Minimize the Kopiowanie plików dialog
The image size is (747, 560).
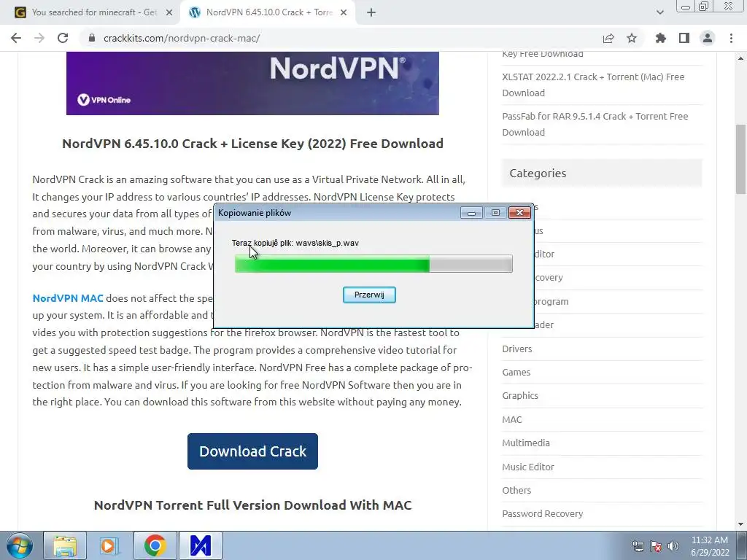click(472, 213)
